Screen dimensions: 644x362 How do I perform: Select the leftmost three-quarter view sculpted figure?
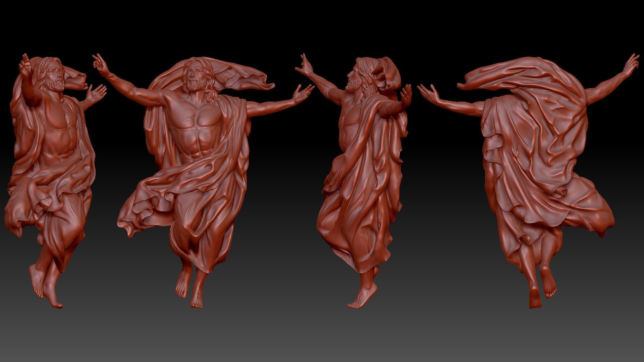[55, 181]
